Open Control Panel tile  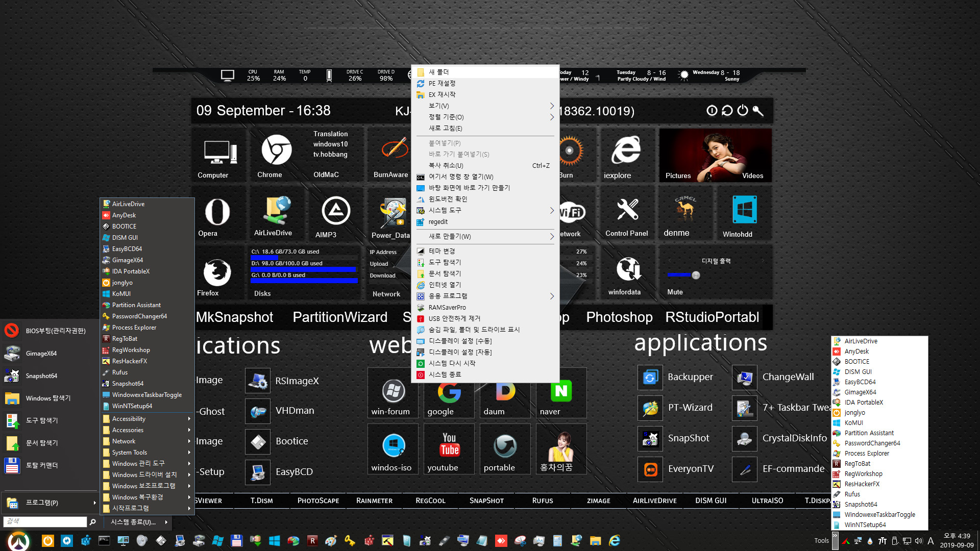pyautogui.click(x=627, y=209)
